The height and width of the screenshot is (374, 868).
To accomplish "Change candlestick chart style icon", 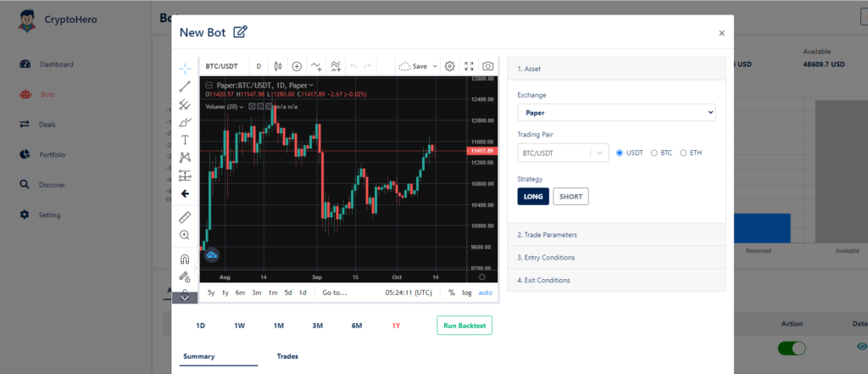I will 278,66.
